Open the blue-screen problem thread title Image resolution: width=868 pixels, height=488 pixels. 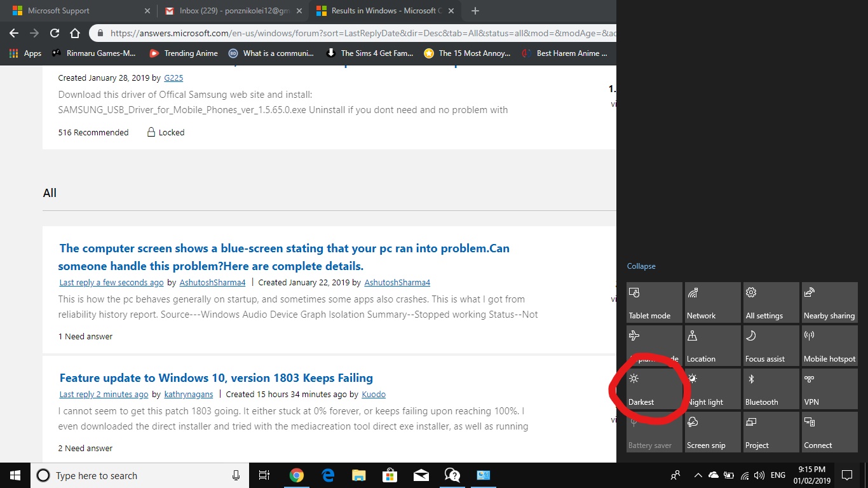[x=284, y=257]
